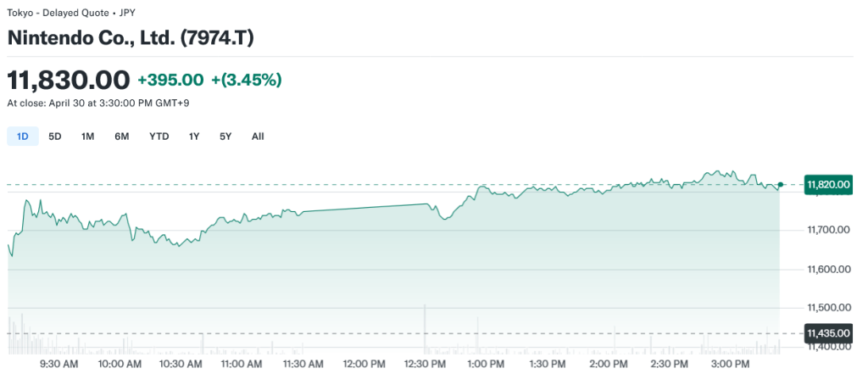Viewport: 868px width, 385px height.
Task: Click the dark 11,435.00 previous close tag
Action: point(828,333)
